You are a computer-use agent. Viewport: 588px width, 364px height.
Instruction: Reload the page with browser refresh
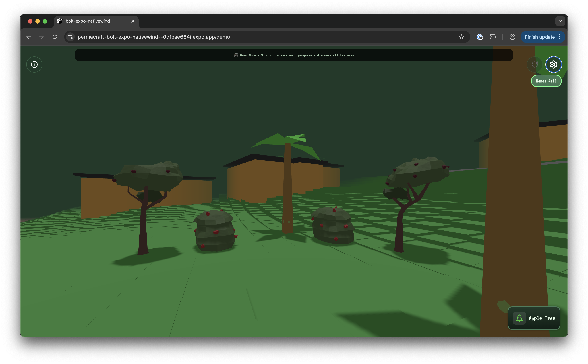click(55, 37)
